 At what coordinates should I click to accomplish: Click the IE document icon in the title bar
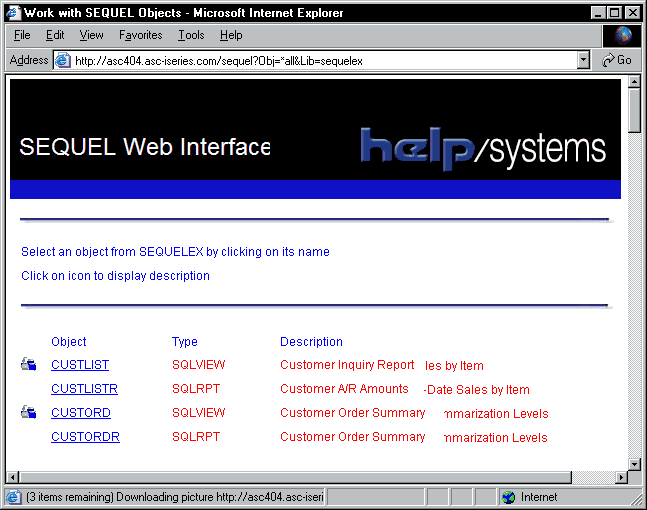[x=13, y=13]
